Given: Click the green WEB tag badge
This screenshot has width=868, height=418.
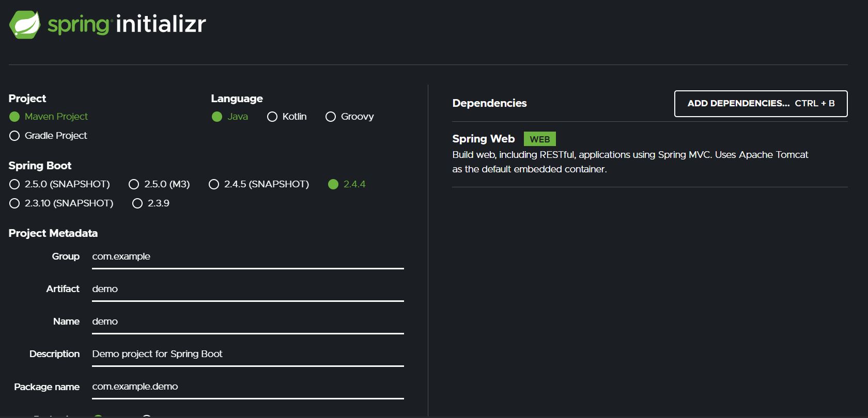Looking at the screenshot, I should click(x=540, y=139).
